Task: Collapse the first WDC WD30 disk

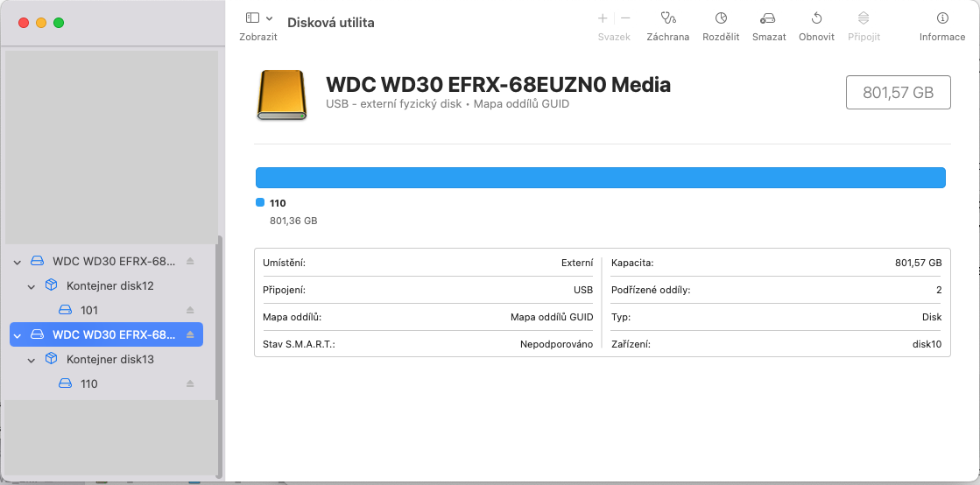Action: coord(18,261)
